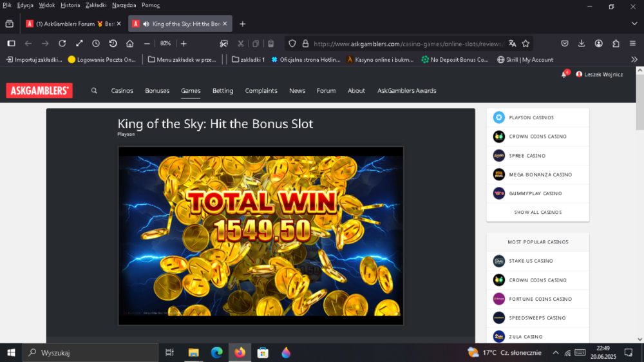The height and width of the screenshot is (362, 644).
Task: Go back to the previous page
Action: tap(28, 43)
